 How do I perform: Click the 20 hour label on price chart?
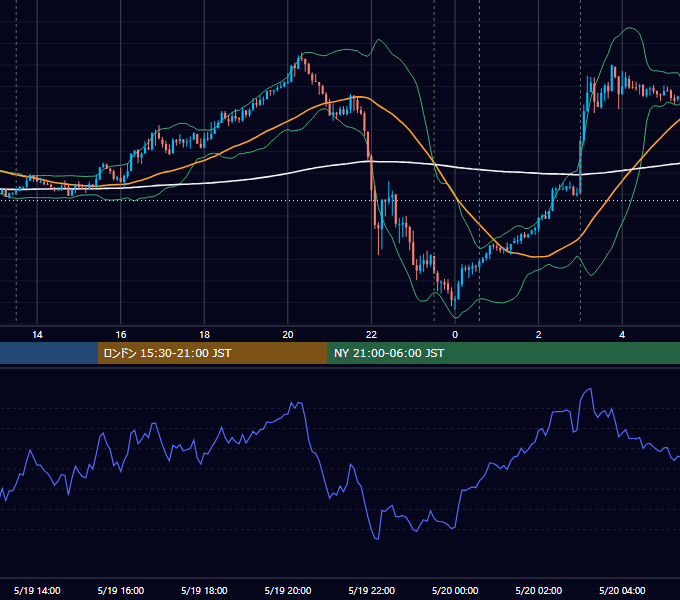[x=288, y=335]
